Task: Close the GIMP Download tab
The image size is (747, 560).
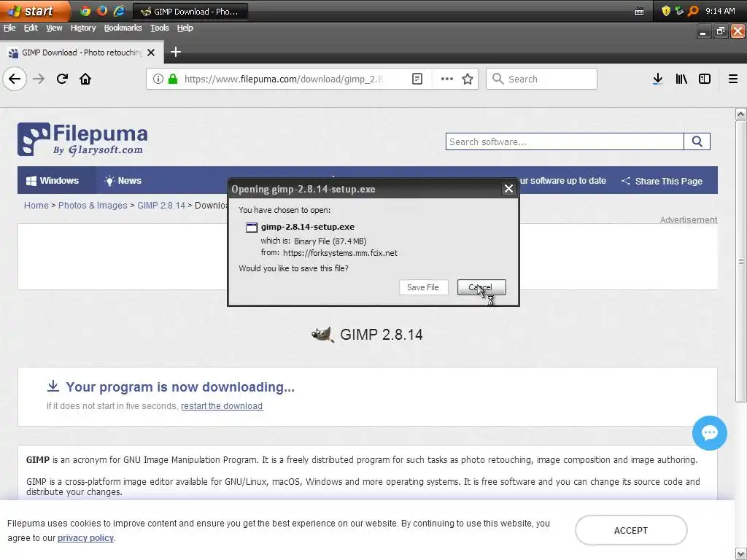Action: [151, 52]
